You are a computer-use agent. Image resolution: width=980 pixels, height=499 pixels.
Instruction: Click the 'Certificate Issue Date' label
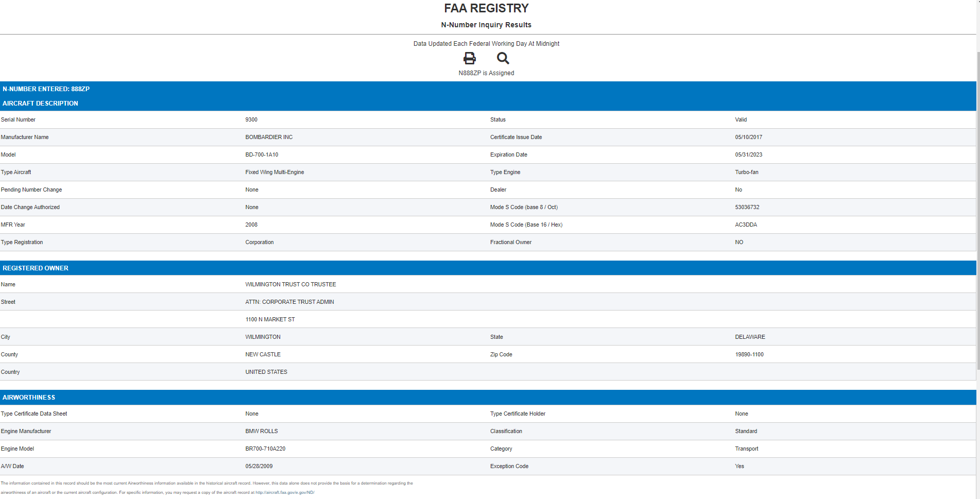[x=516, y=137]
